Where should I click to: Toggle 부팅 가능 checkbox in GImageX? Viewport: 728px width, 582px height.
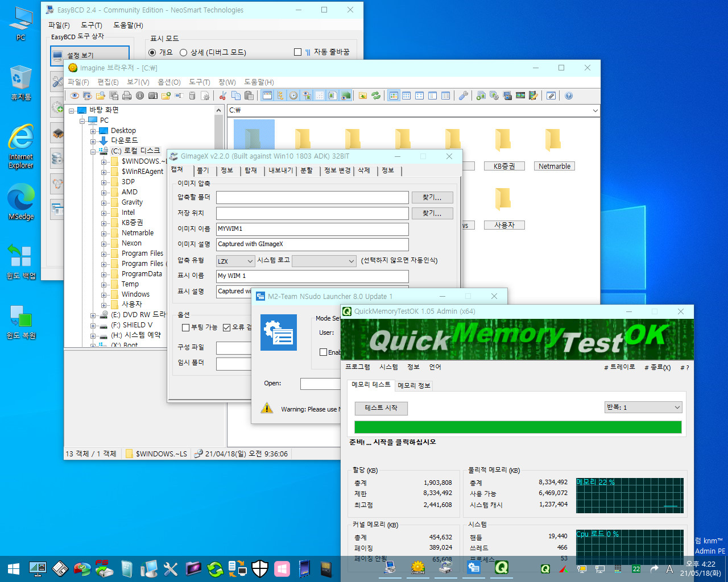coord(185,327)
